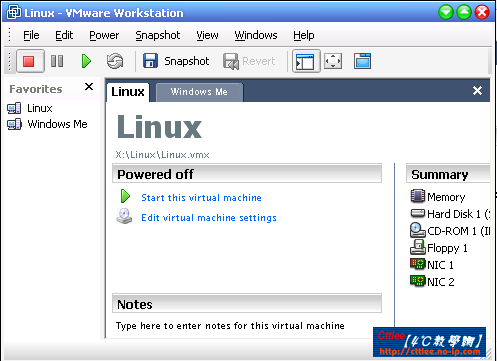Click the Summary section header
497x361 pixels.
point(448,174)
